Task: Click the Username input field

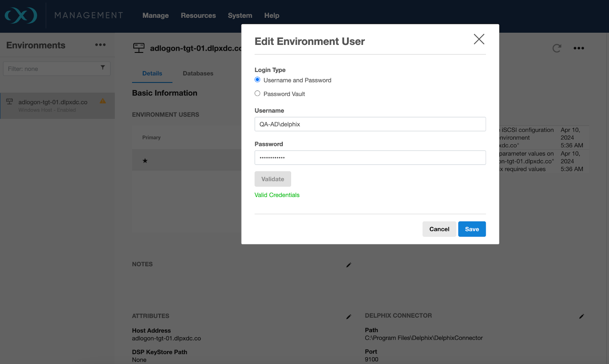Action: point(370,124)
